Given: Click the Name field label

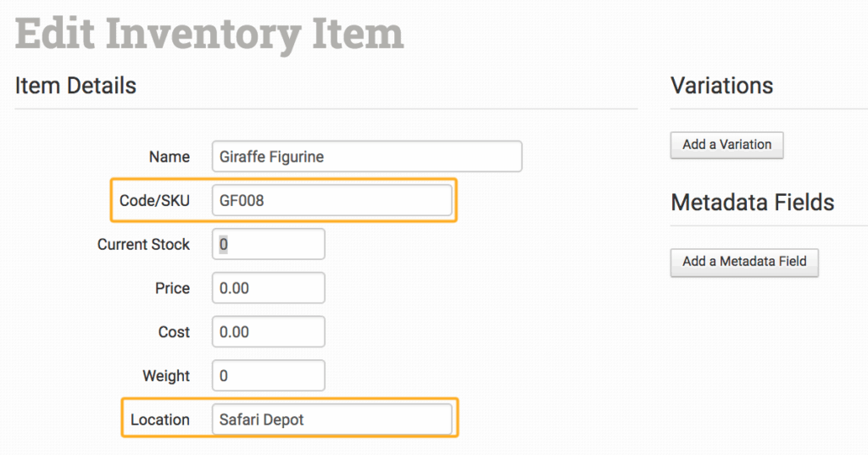Looking at the screenshot, I should point(170,157).
